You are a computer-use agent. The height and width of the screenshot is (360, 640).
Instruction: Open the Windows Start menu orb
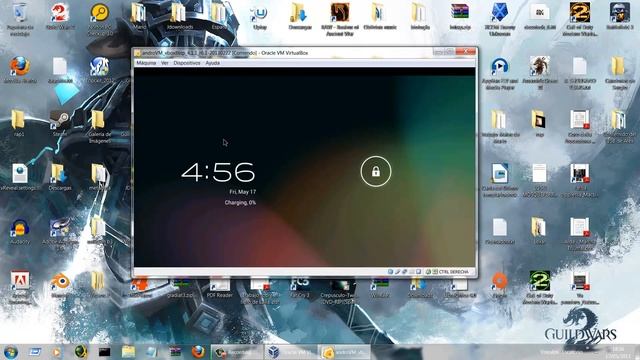click(x=11, y=352)
